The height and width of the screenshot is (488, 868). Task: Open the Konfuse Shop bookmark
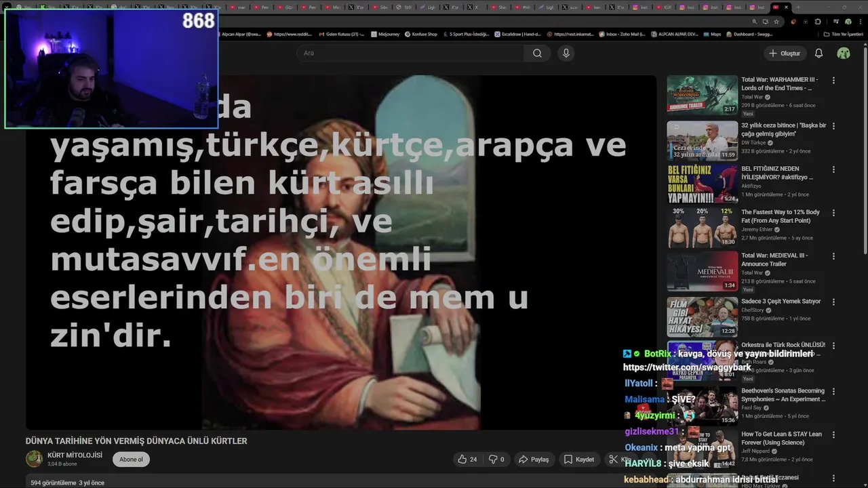click(x=421, y=34)
